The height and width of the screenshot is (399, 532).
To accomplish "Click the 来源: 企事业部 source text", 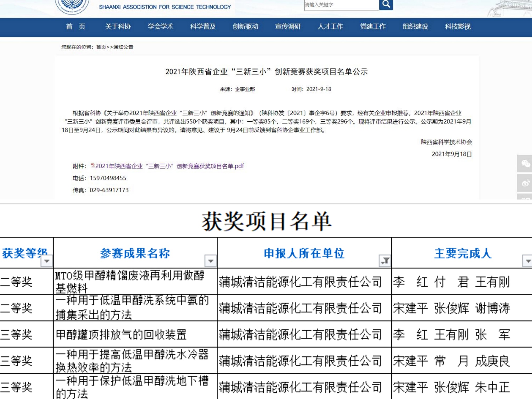I will pos(237,89).
